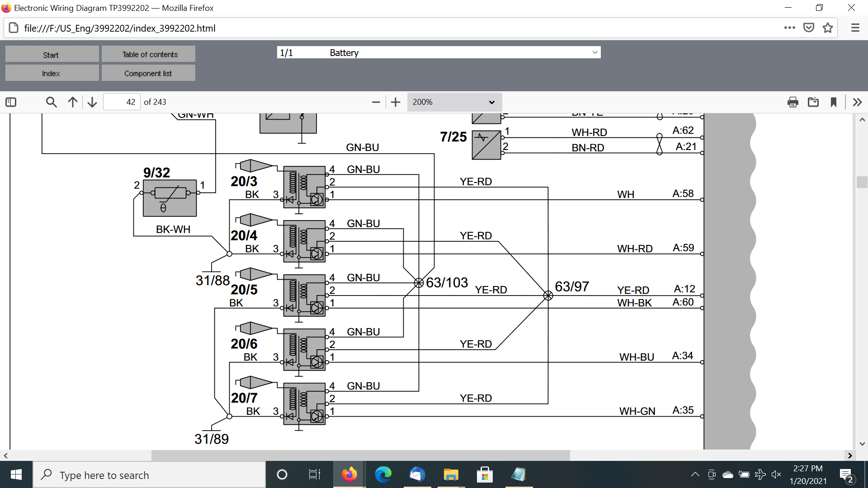
Task: Click the current view bookmark icon
Action: [x=834, y=102]
